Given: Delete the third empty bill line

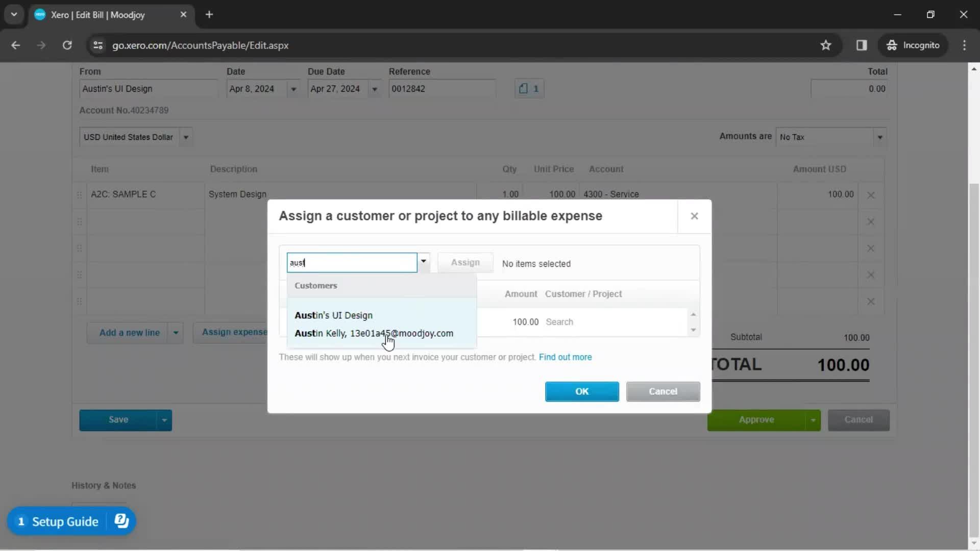Looking at the screenshot, I should point(871,248).
